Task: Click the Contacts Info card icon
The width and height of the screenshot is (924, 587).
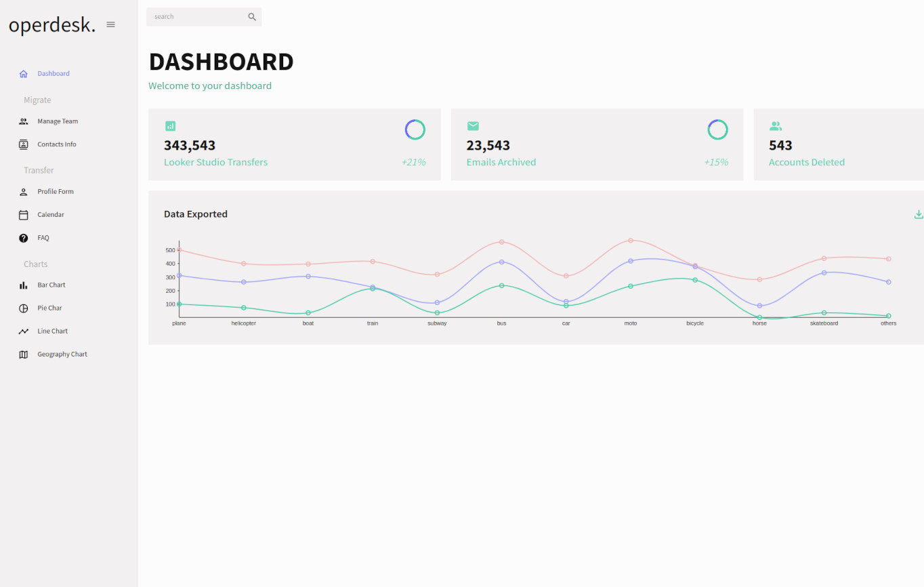Action: tap(24, 144)
